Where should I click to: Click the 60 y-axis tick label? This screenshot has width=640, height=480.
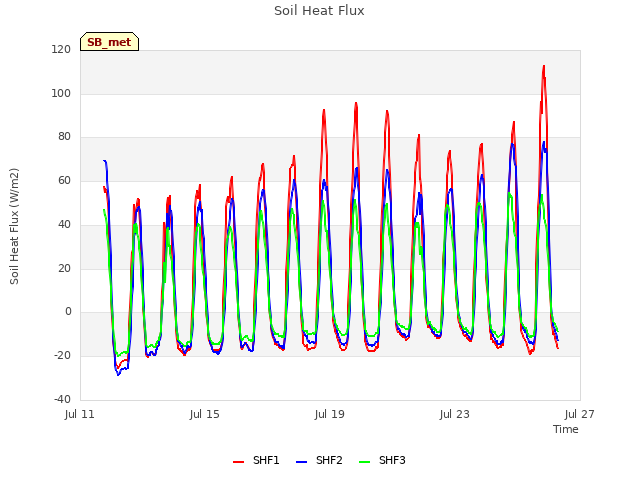64,180
